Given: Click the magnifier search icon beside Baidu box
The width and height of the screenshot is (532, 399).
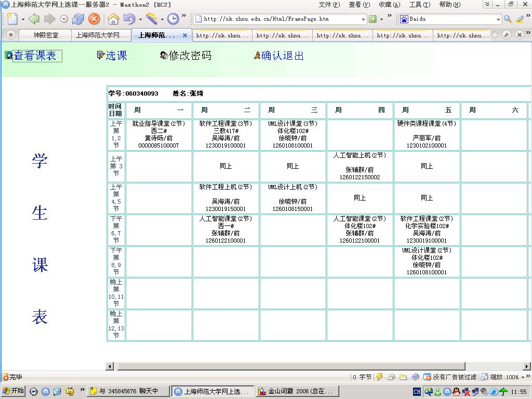Looking at the screenshot, I should coord(508,19).
